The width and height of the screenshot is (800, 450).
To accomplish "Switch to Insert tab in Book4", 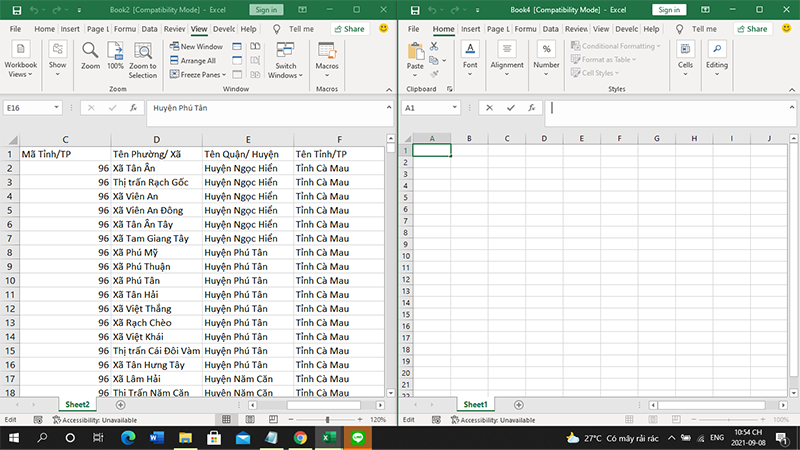I will (x=472, y=29).
